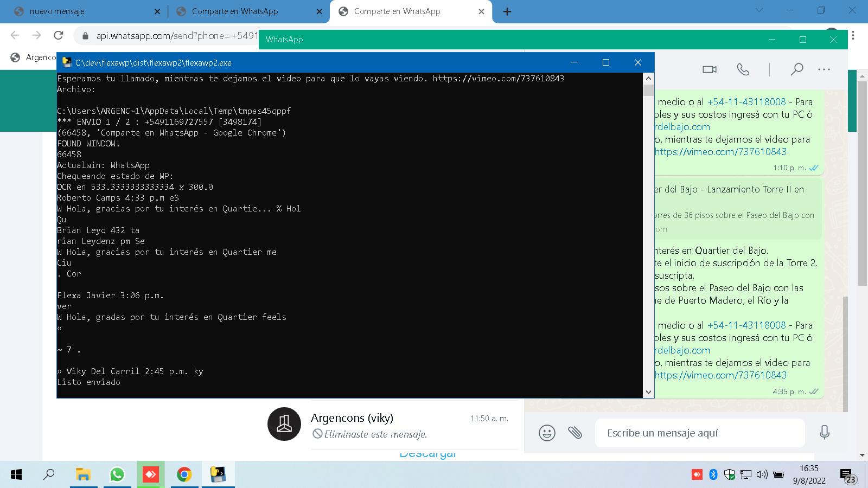Minimize the WhatsApp window
This screenshot has height=488, width=868.
772,40
